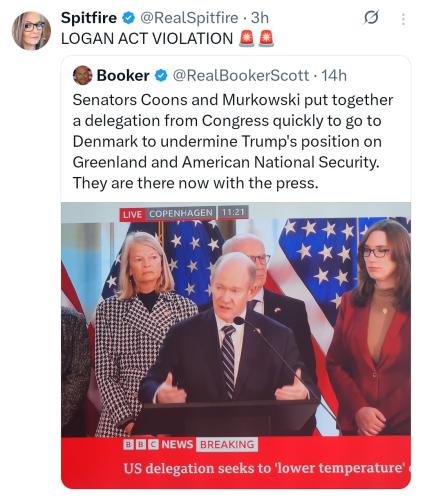Open the 3h post timestamp
Image resolution: width=423 pixels, height=500 pixels.
click(260, 18)
